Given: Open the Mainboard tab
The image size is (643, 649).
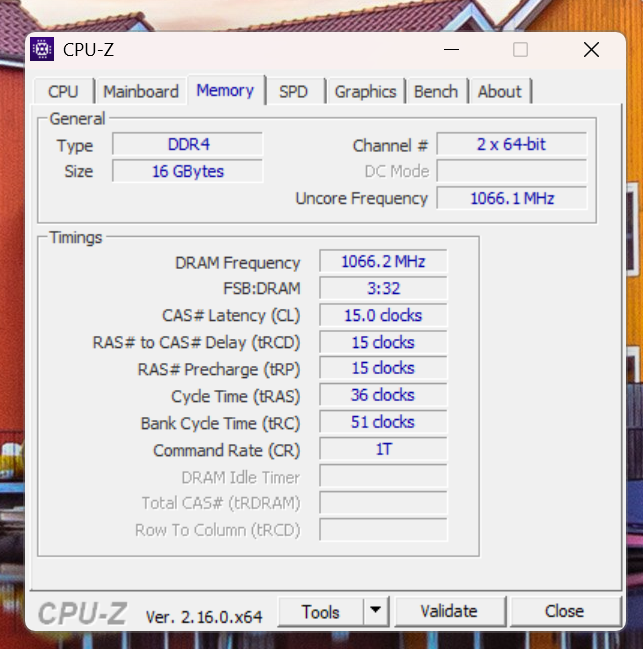Looking at the screenshot, I should (141, 91).
